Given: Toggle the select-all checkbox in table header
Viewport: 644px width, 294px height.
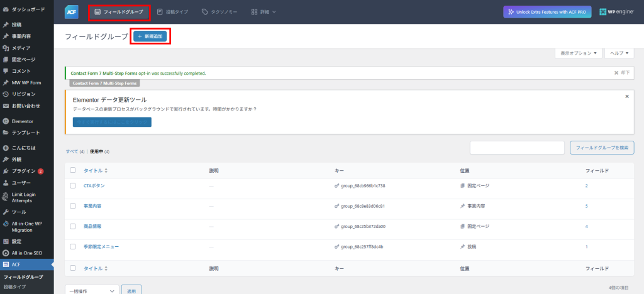Looking at the screenshot, I should (x=73, y=170).
